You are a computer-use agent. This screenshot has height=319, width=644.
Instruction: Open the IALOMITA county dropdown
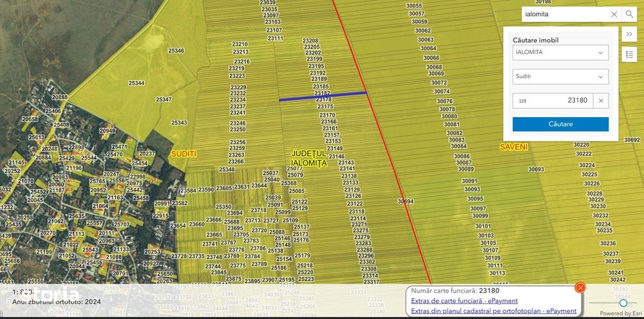click(560, 53)
